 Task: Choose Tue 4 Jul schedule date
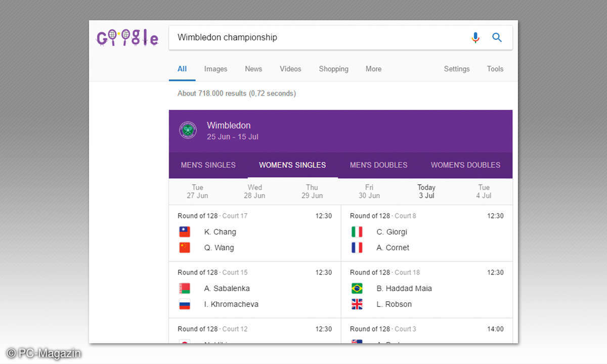coord(484,192)
